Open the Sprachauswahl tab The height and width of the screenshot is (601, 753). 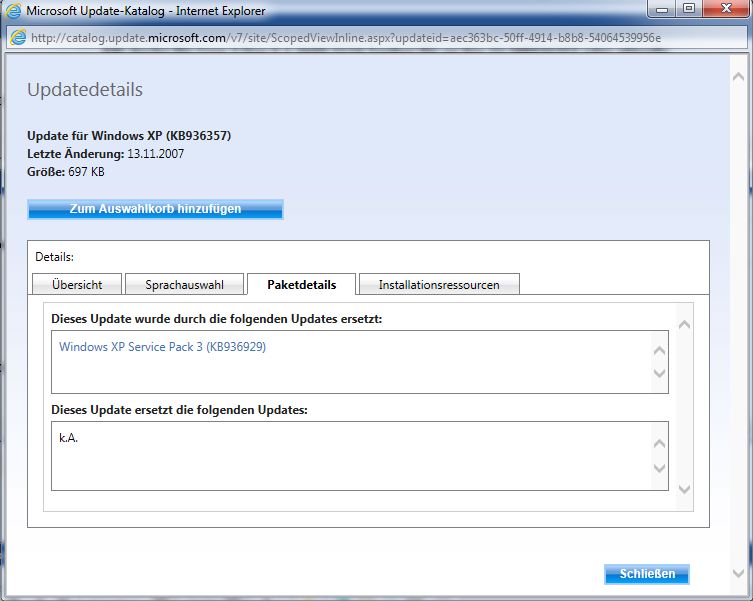(x=184, y=284)
